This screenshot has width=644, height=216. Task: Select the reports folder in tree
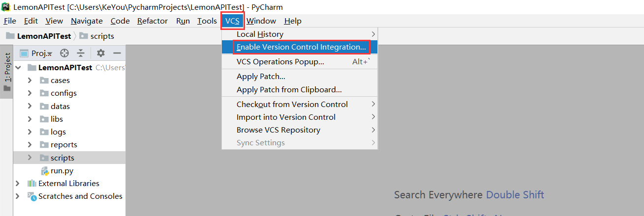[63, 145]
